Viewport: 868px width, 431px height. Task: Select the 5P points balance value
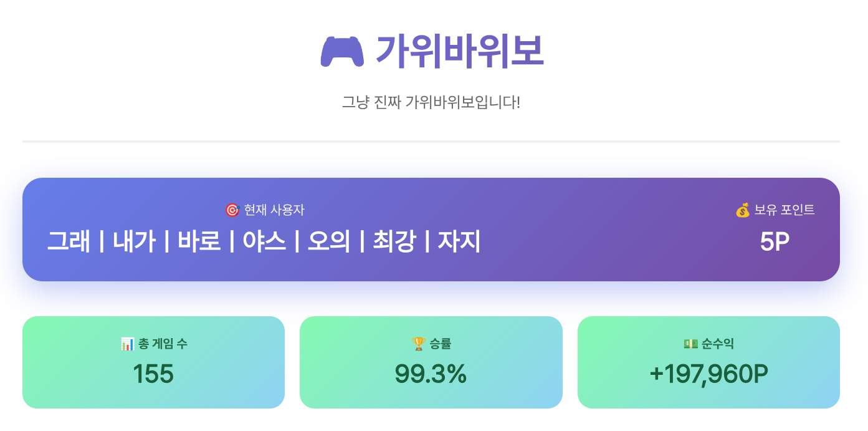point(775,242)
